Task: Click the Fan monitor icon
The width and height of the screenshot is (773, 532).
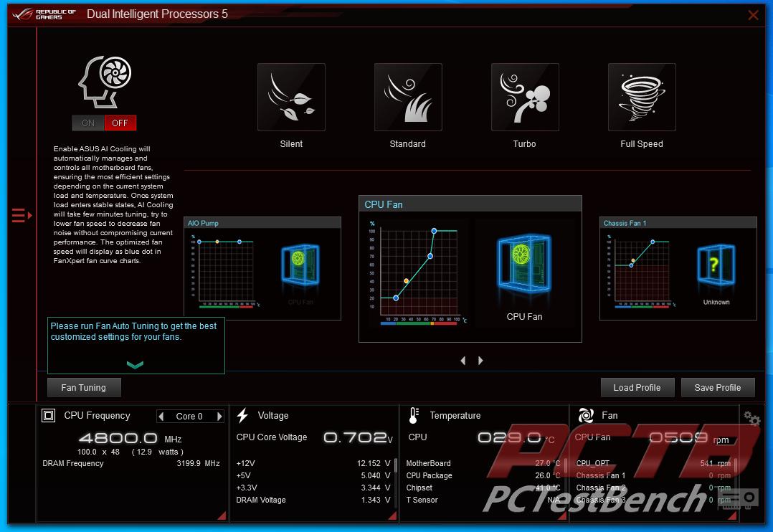Action: coord(586,416)
